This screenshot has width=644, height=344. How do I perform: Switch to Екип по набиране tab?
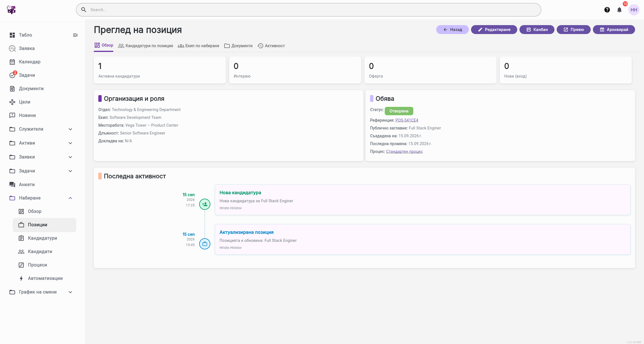199,46
